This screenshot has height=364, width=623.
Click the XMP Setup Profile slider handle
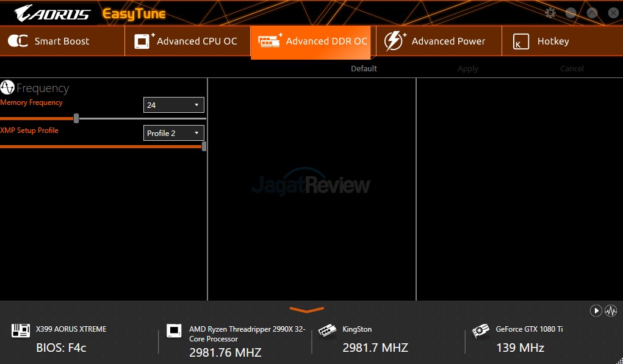[x=204, y=146]
